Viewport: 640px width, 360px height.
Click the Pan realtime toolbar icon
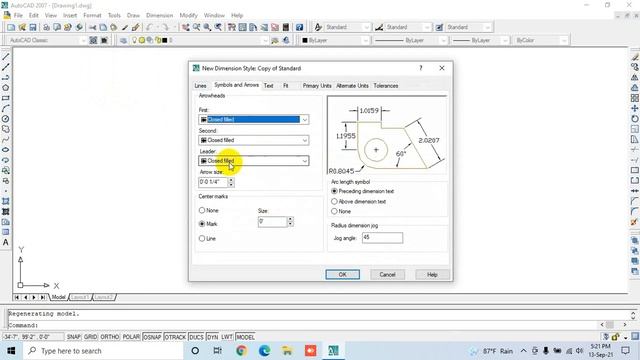186,27
